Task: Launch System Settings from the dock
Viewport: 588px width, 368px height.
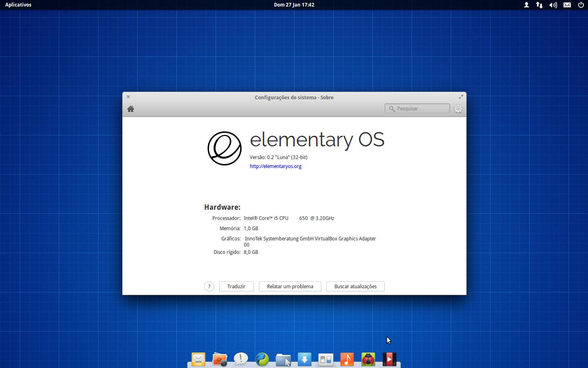Action: pyautogui.click(x=325, y=359)
